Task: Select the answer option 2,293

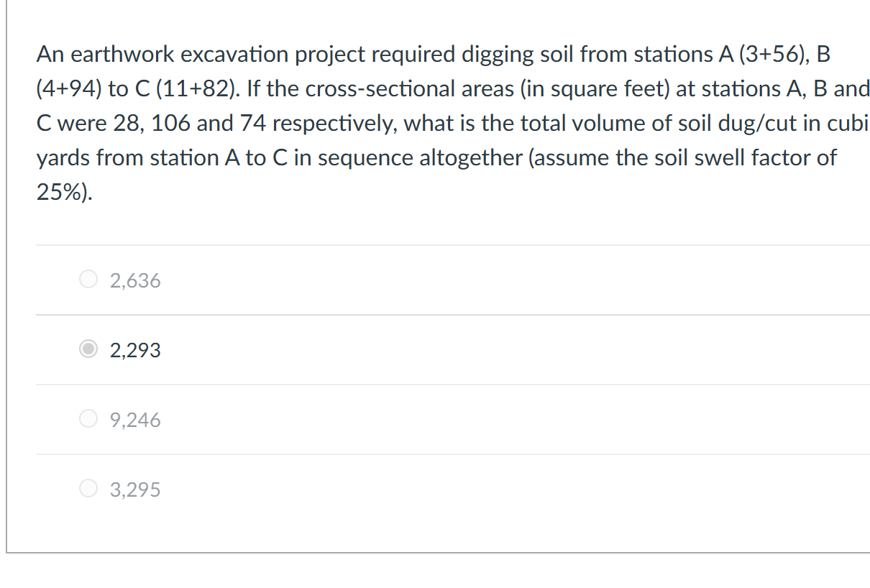Action: pos(134,350)
